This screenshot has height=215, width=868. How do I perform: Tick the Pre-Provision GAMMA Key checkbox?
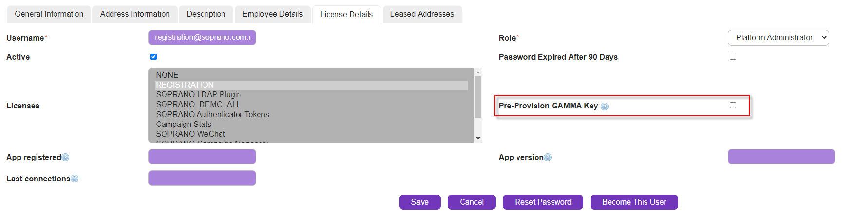(x=733, y=106)
